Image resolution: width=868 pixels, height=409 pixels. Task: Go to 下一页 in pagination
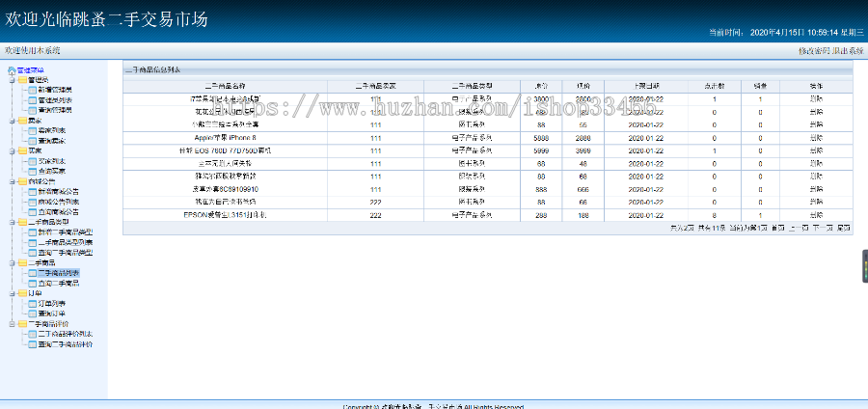(822, 228)
